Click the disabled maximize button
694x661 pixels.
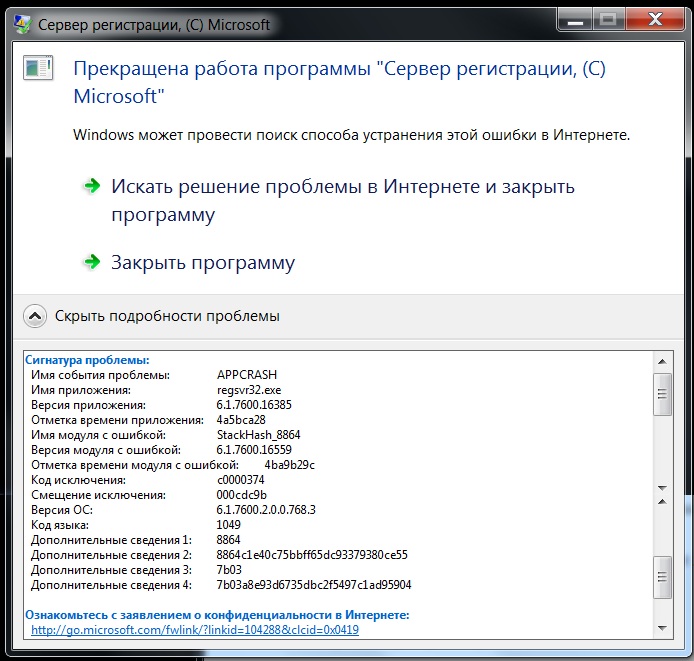(608, 19)
